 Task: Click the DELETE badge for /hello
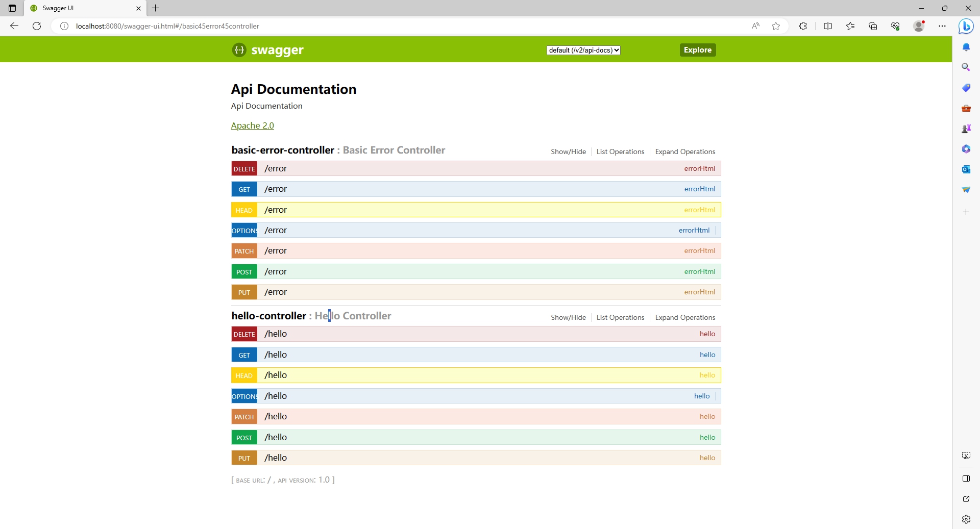[x=244, y=334]
